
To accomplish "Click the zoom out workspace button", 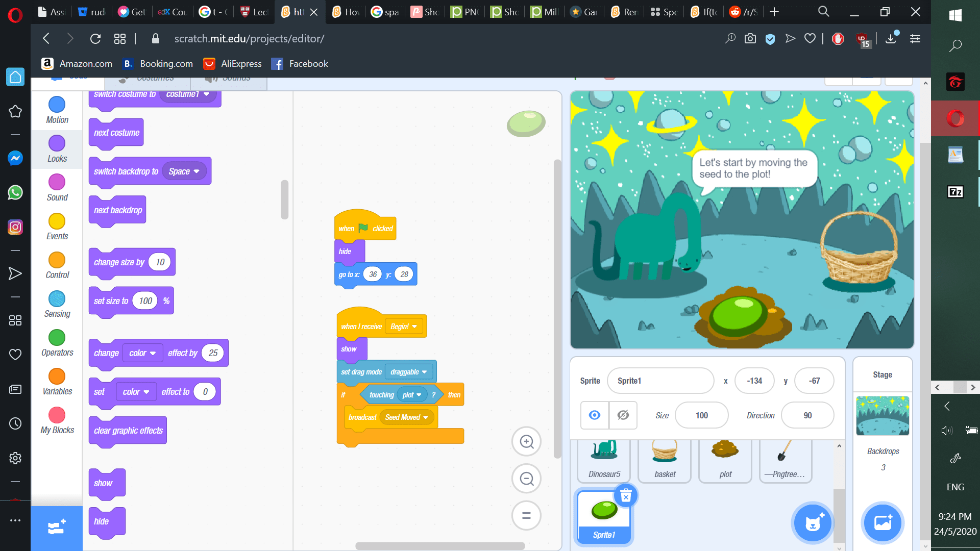I will (526, 479).
